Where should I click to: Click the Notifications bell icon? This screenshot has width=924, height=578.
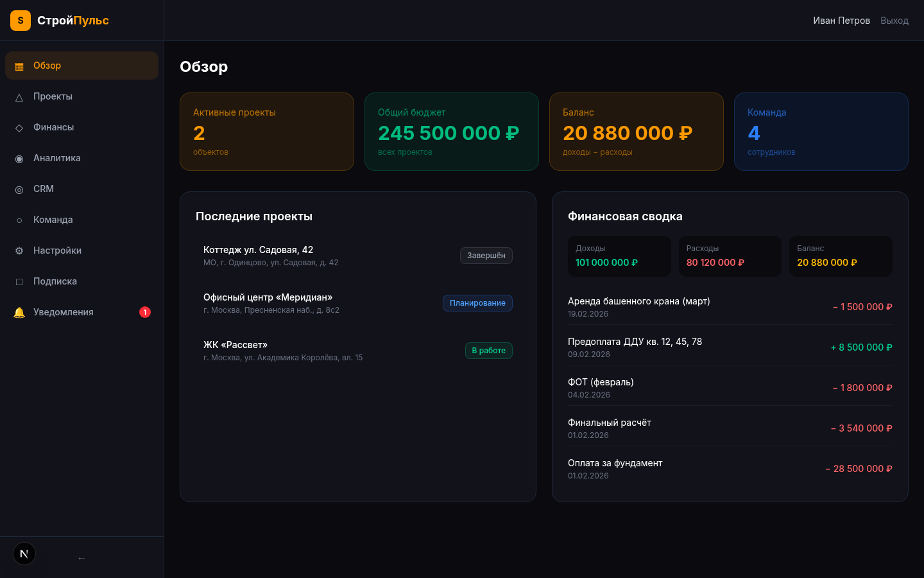19,312
